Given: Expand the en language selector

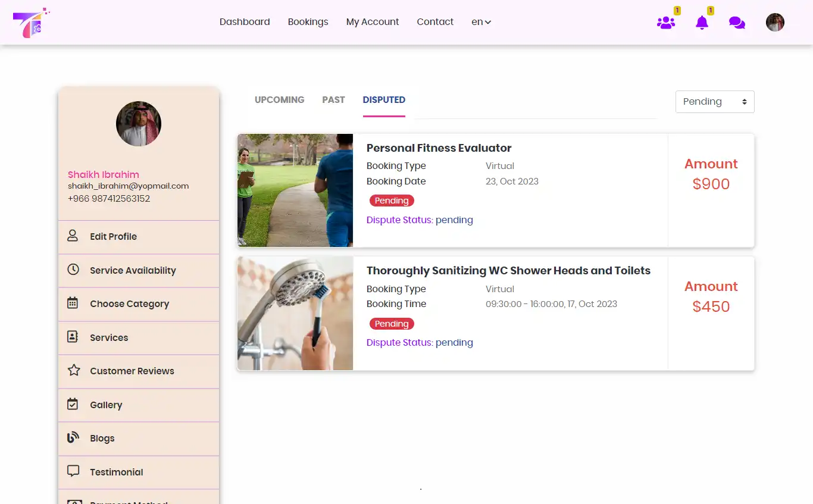Looking at the screenshot, I should point(481,21).
